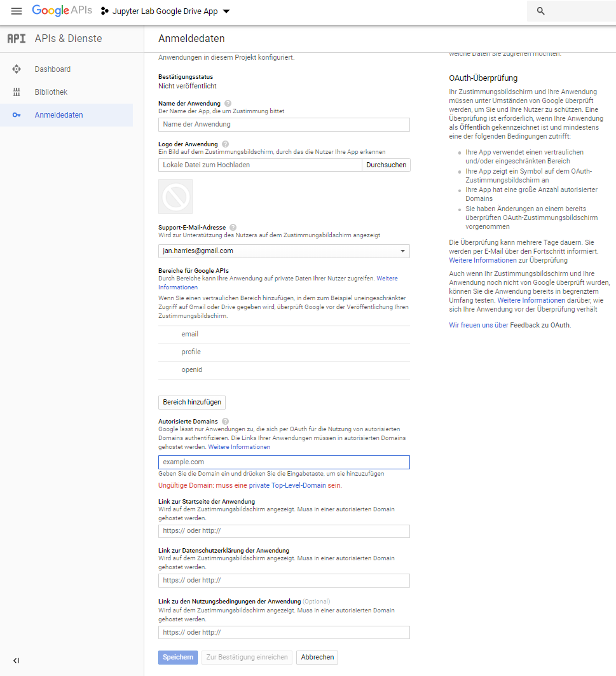Click help icon next to Autorisierte Domains
Viewport: 616px width, 676px height.
pos(226,421)
